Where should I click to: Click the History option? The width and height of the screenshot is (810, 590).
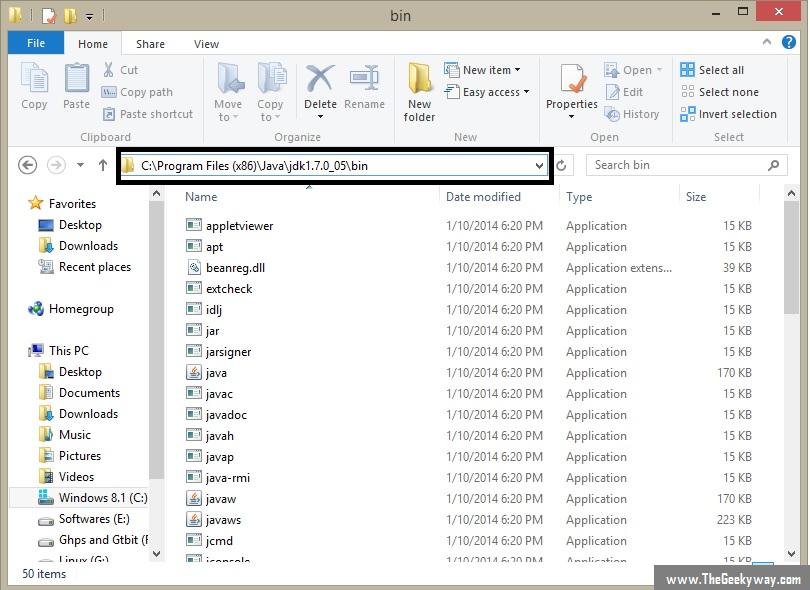tap(632, 114)
